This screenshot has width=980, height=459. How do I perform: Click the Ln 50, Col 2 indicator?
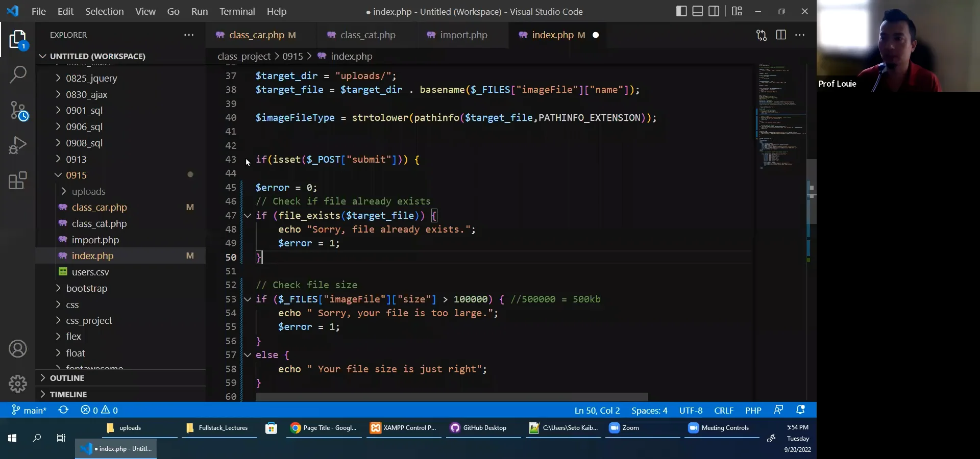[597, 411]
